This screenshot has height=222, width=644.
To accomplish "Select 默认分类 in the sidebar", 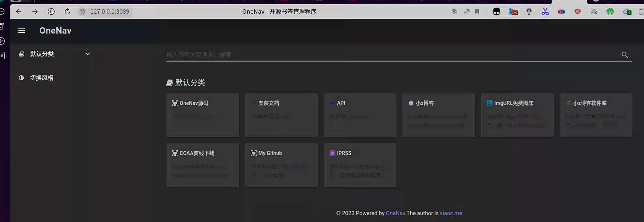I will 42,54.
